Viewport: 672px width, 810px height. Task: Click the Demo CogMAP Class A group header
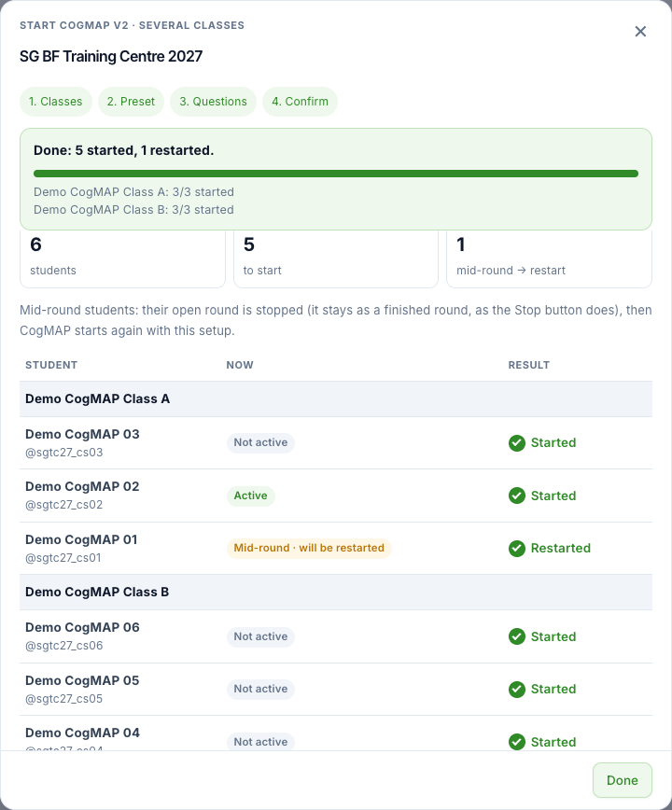(x=336, y=398)
